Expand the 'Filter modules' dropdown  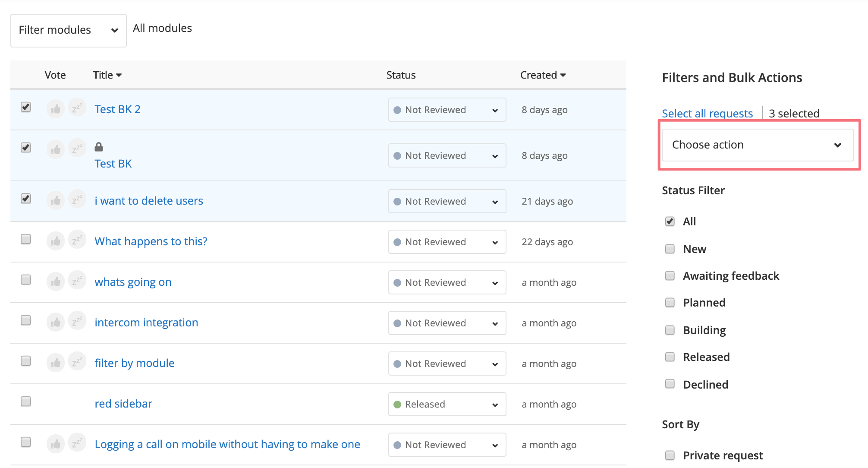coord(68,30)
